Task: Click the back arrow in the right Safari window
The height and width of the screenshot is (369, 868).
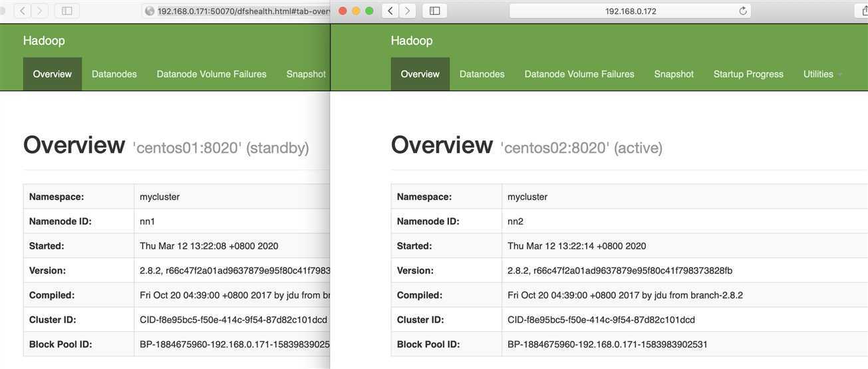Action: [390, 11]
